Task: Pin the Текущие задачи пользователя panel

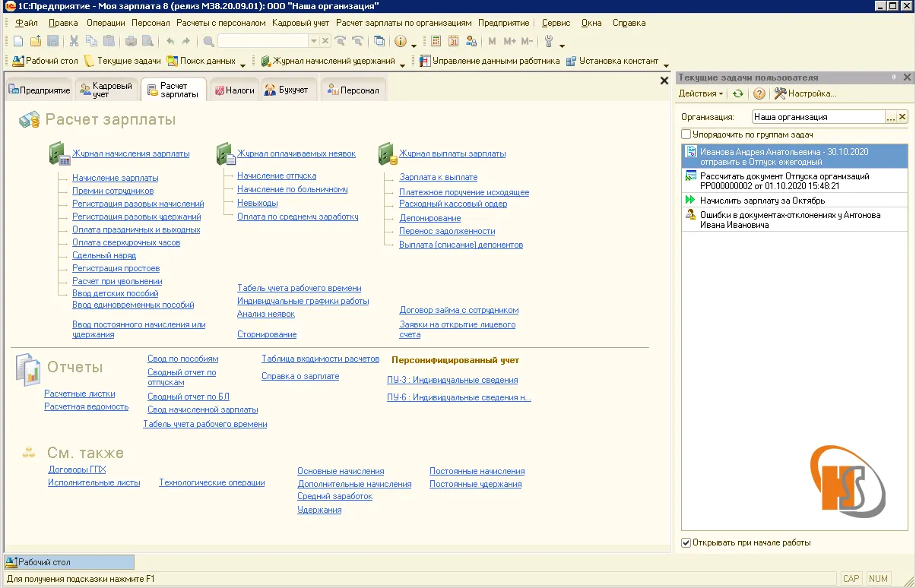Action: [x=894, y=77]
